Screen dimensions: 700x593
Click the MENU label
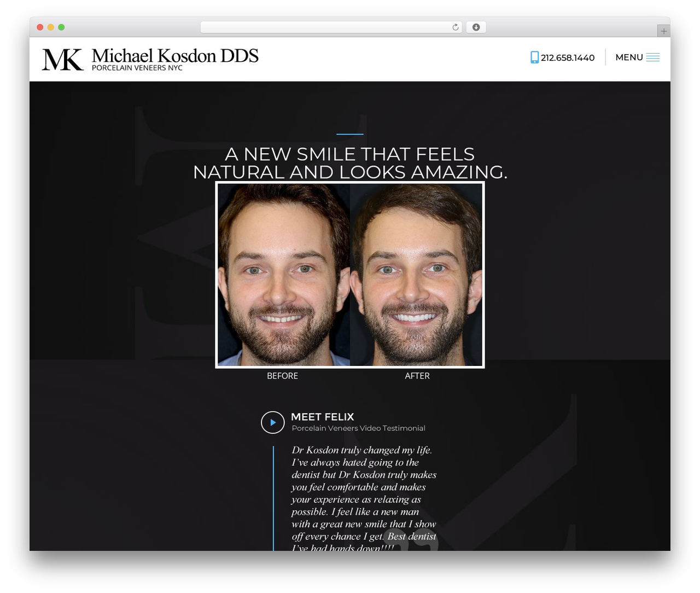click(629, 57)
